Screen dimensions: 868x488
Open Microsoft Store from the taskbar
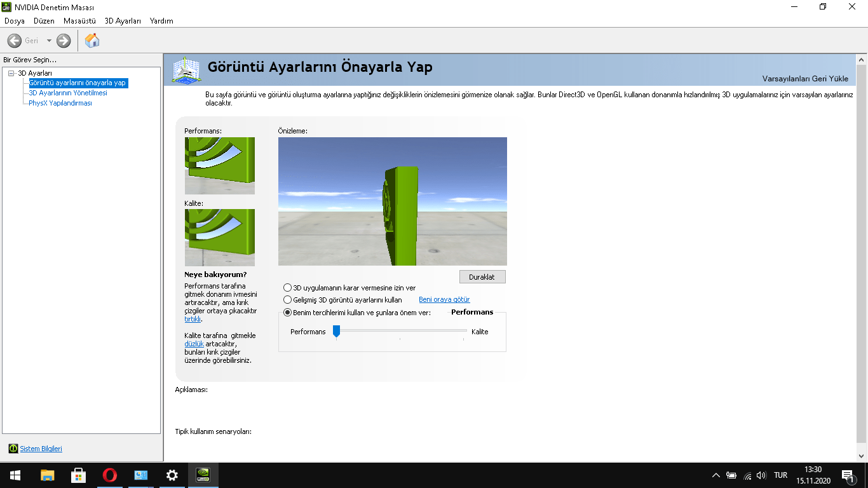point(78,475)
